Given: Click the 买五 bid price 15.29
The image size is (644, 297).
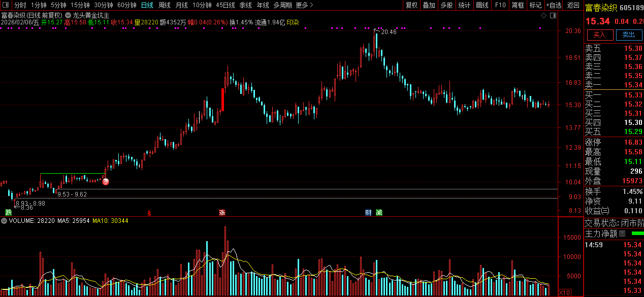Looking at the screenshot, I should pyautogui.click(x=633, y=131).
